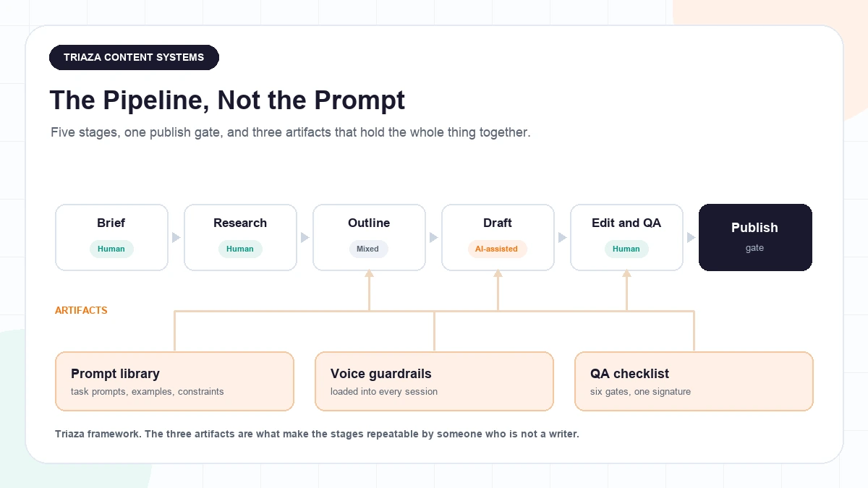Select the Research stage box
This screenshot has width=868, height=488.
240,237
